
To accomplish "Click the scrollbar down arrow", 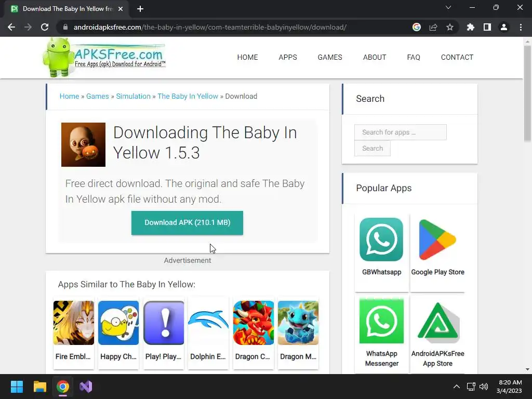I will (x=527, y=369).
